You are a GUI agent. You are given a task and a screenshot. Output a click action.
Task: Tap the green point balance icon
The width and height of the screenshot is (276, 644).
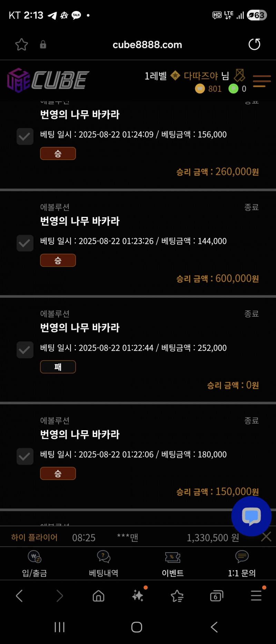[x=234, y=89]
